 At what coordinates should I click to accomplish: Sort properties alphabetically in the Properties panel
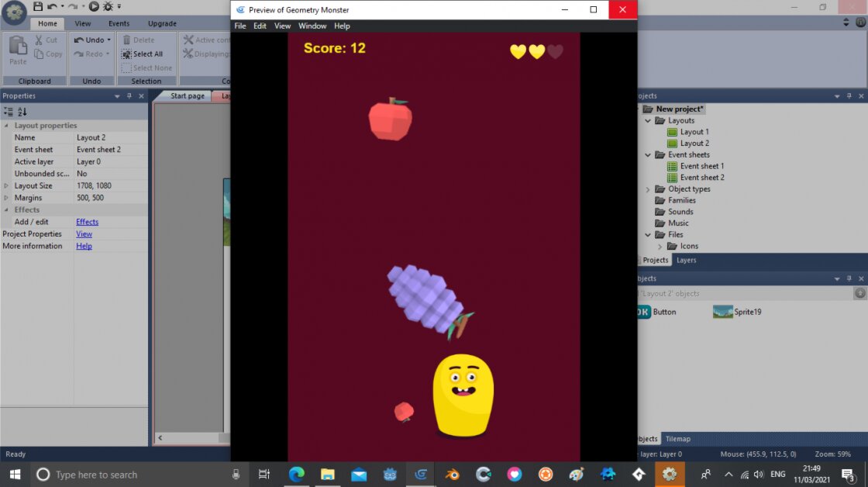pyautogui.click(x=23, y=112)
